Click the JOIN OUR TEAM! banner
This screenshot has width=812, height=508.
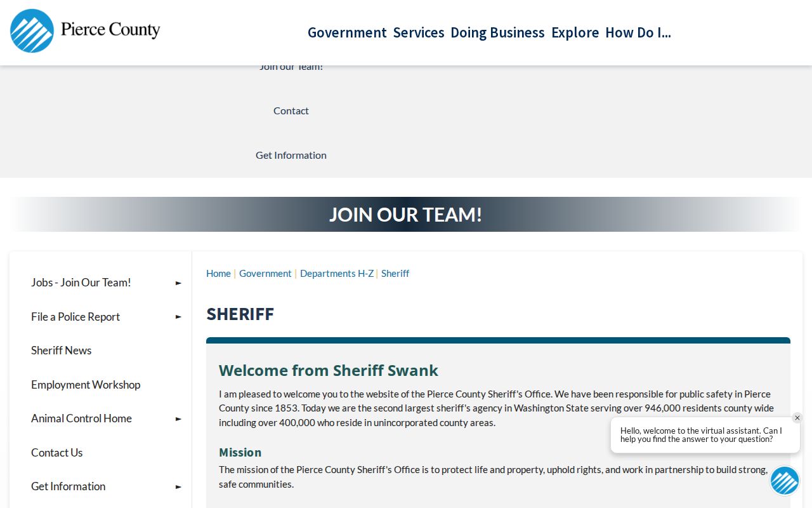tap(406, 214)
